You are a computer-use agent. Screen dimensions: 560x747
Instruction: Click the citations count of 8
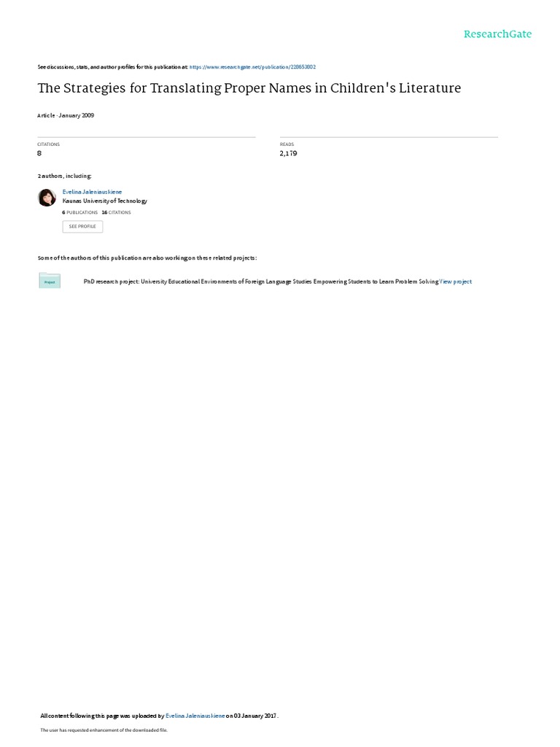(x=39, y=153)
